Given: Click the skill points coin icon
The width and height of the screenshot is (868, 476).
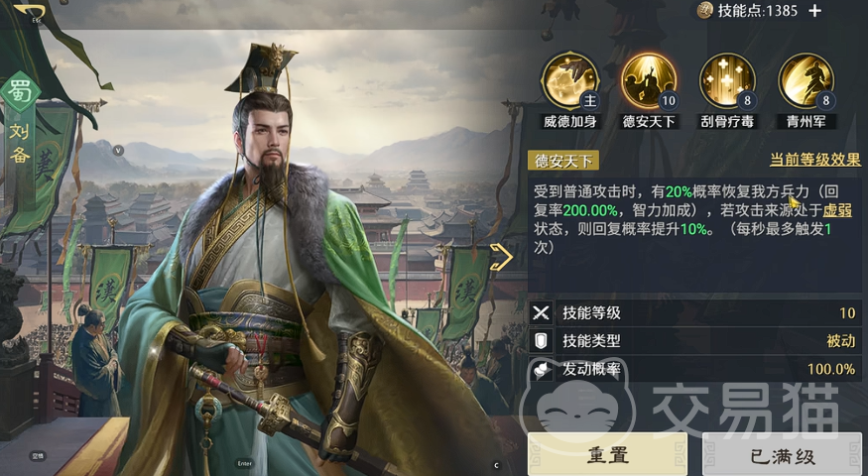Looking at the screenshot, I should [x=704, y=11].
